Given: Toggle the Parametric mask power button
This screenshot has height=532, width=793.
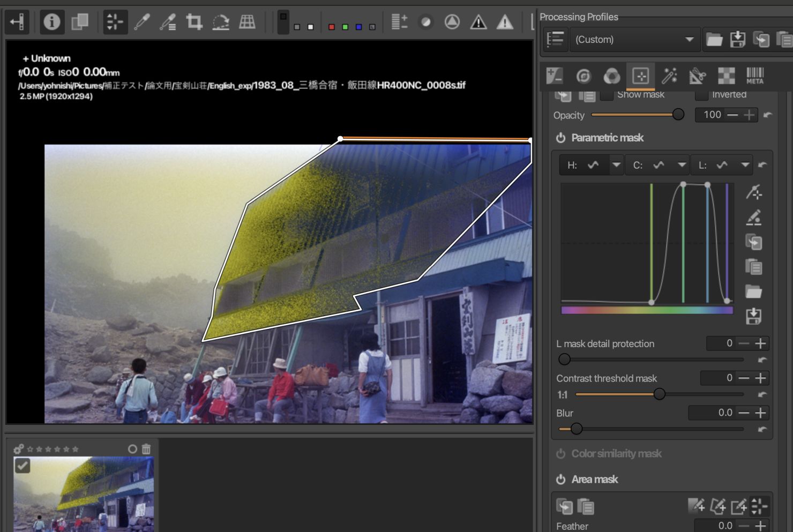Looking at the screenshot, I should 560,138.
